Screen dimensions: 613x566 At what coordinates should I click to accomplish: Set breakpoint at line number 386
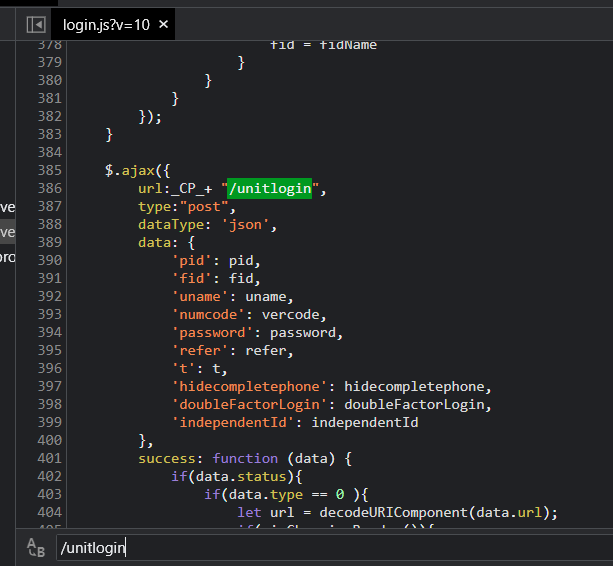click(x=50, y=188)
